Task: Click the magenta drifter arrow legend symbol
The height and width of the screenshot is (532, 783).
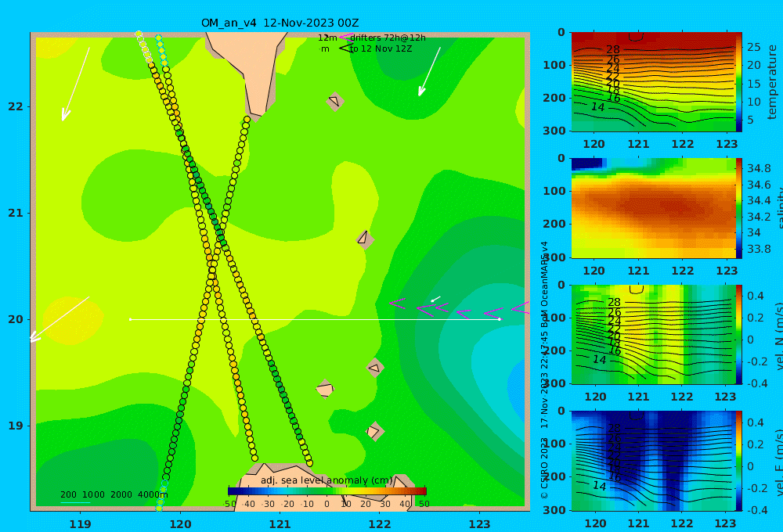Action: pos(346,37)
